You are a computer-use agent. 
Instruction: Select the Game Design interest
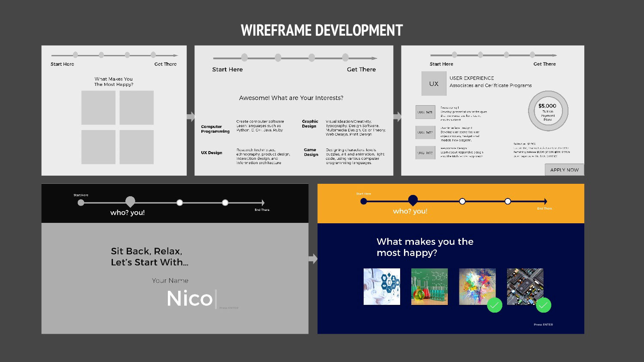pos(311,152)
